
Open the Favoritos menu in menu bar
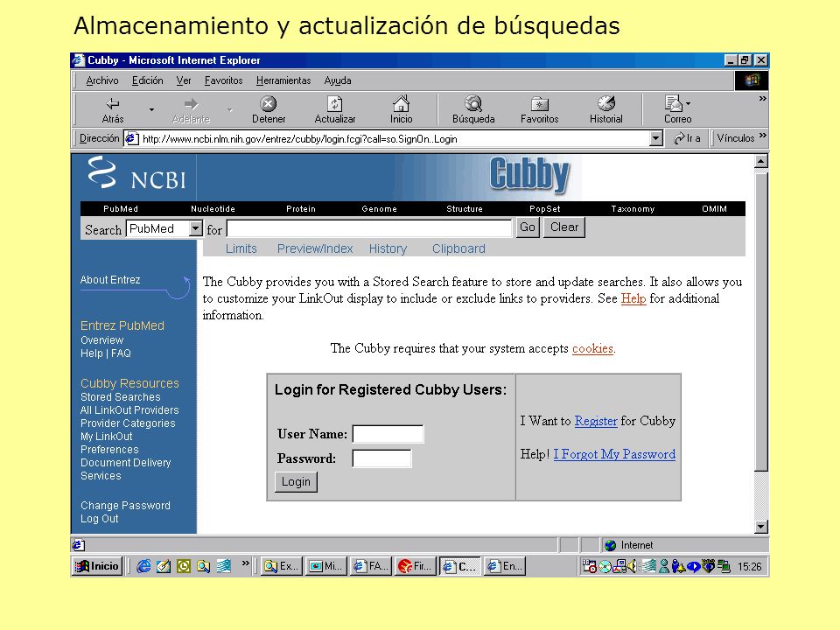point(223,80)
